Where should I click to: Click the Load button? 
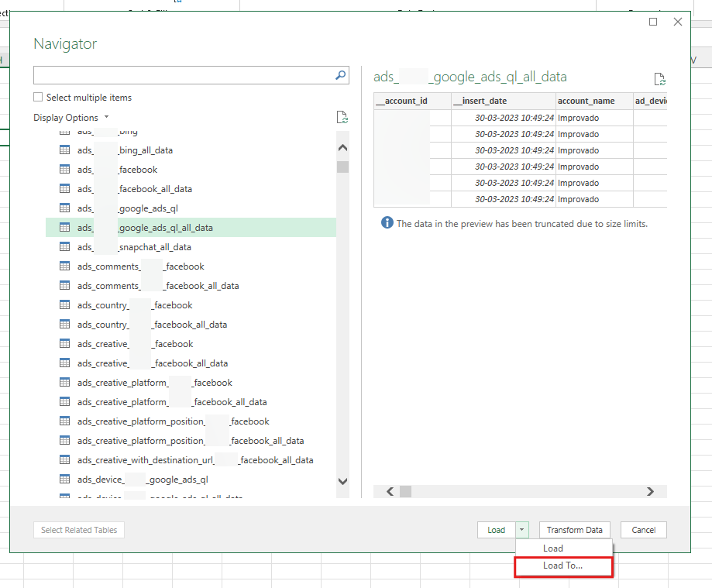coord(497,530)
